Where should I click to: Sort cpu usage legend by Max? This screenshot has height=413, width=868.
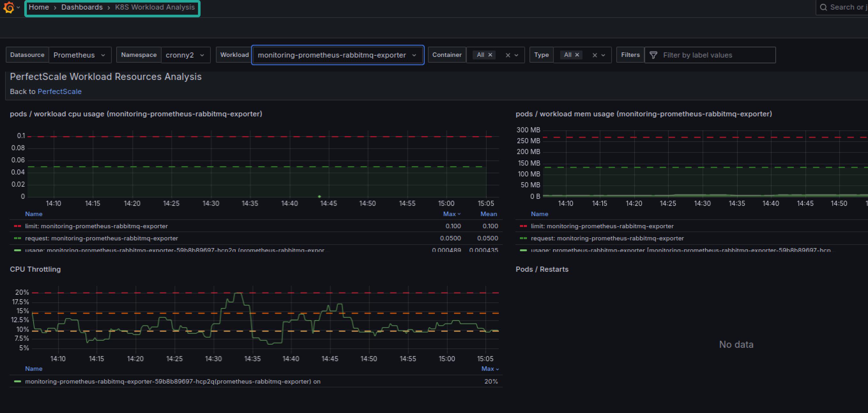(449, 214)
